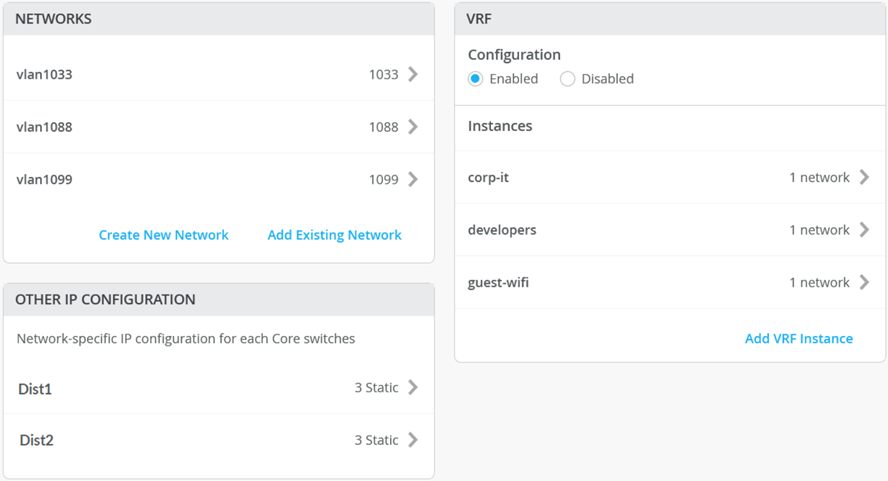Open corp-it VRF instance arrow
This screenshot has width=888, height=481.
coord(864,177)
